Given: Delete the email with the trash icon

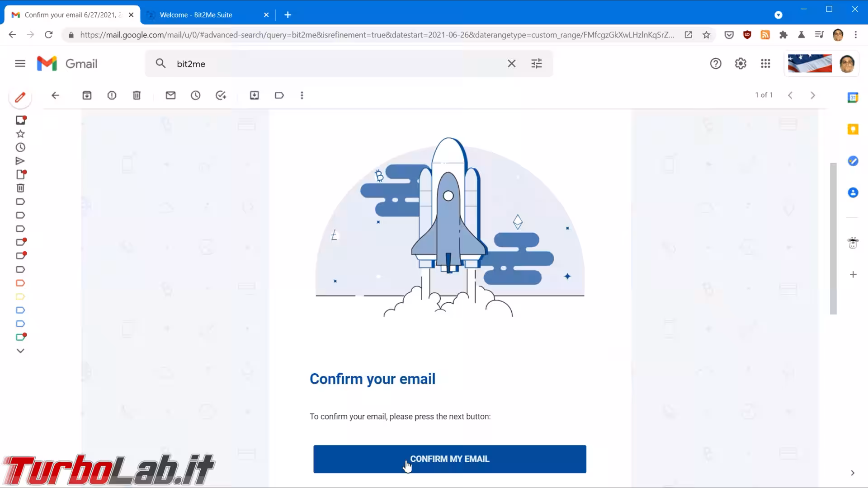Looking at the screenshot, I should pos(137,95).
